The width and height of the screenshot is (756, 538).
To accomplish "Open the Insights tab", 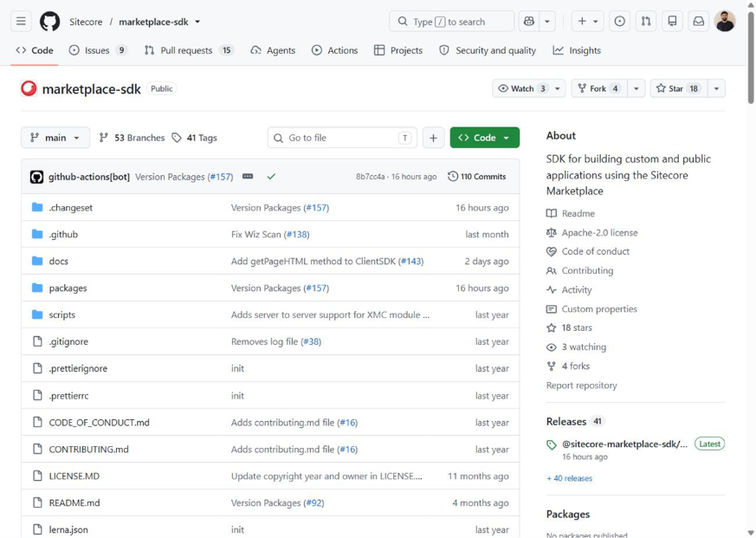I will point(577,50).
